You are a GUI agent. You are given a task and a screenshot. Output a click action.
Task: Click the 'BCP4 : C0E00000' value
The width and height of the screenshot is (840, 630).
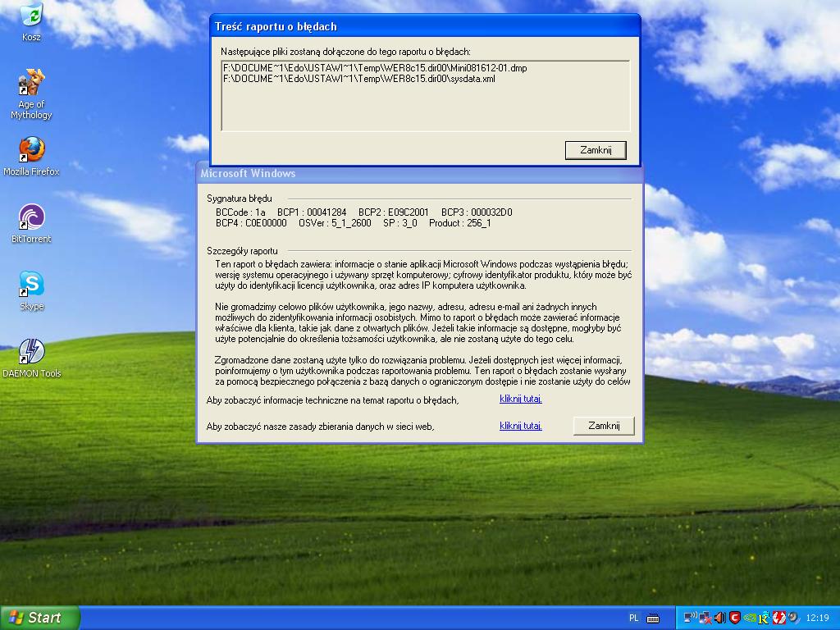251,223
